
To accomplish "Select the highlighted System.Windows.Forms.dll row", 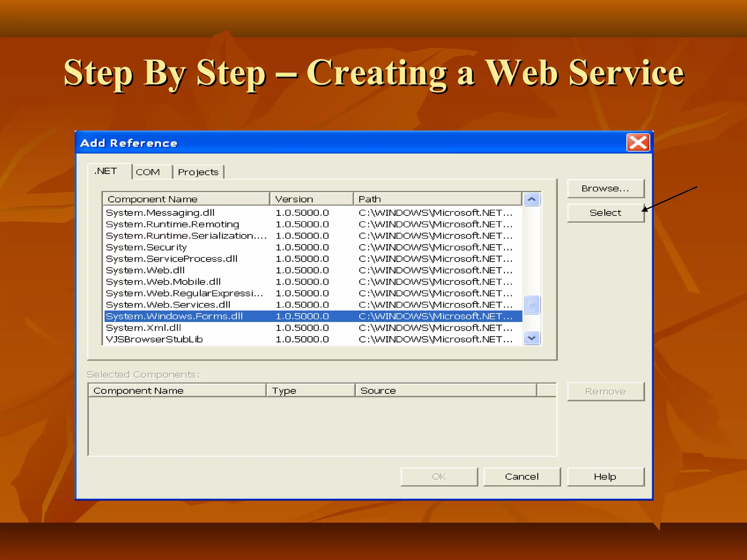I will 313,316.
